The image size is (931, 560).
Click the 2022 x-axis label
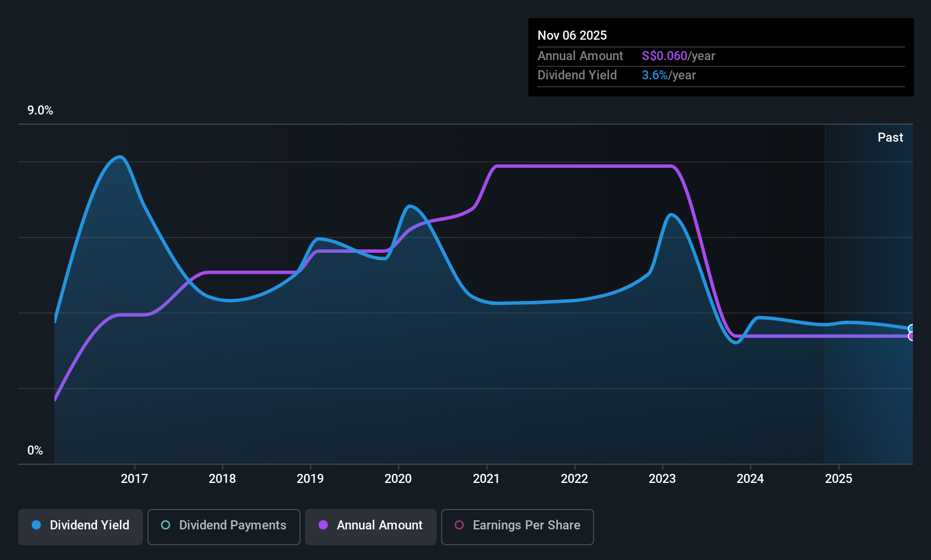pos(574,479)
